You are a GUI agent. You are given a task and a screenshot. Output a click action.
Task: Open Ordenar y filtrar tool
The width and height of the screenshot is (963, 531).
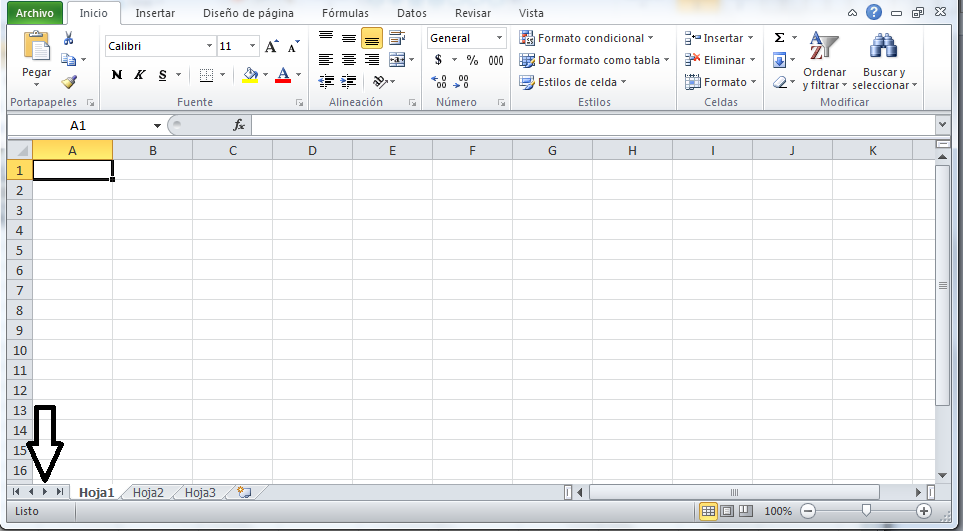coord(824,61)
